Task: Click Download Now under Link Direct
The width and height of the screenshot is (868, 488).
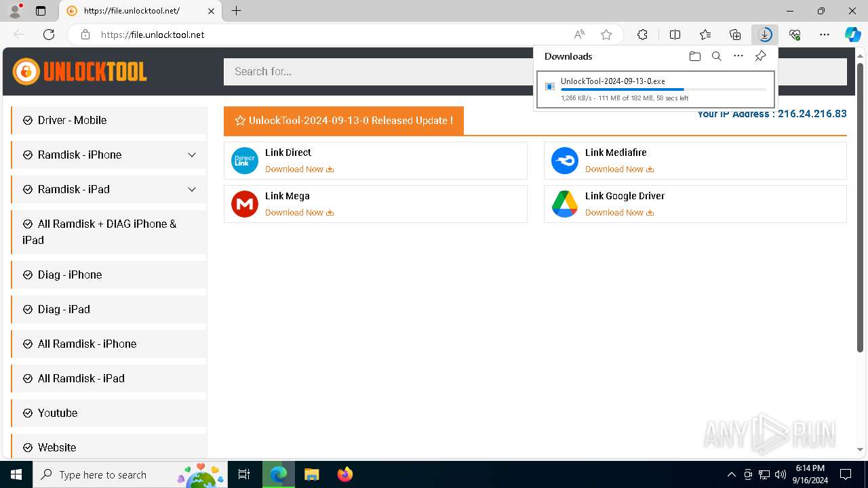Action: point(299,169)
